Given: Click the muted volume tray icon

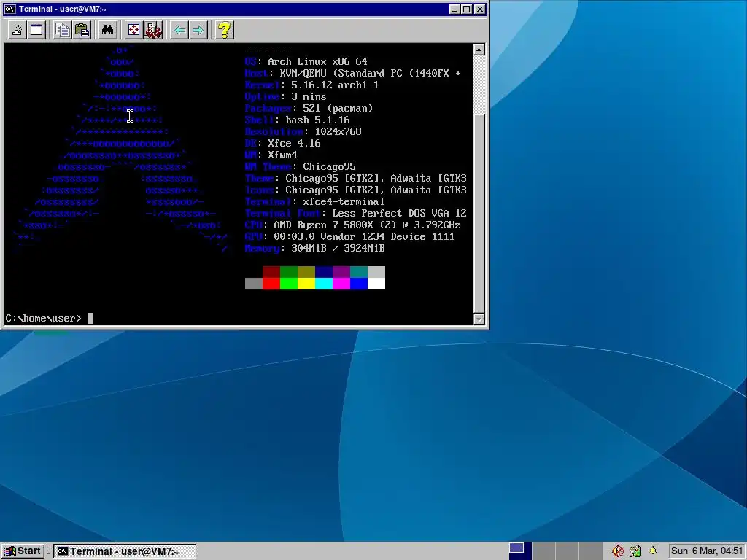Looking at the screenshot, I should click(618, 551).
